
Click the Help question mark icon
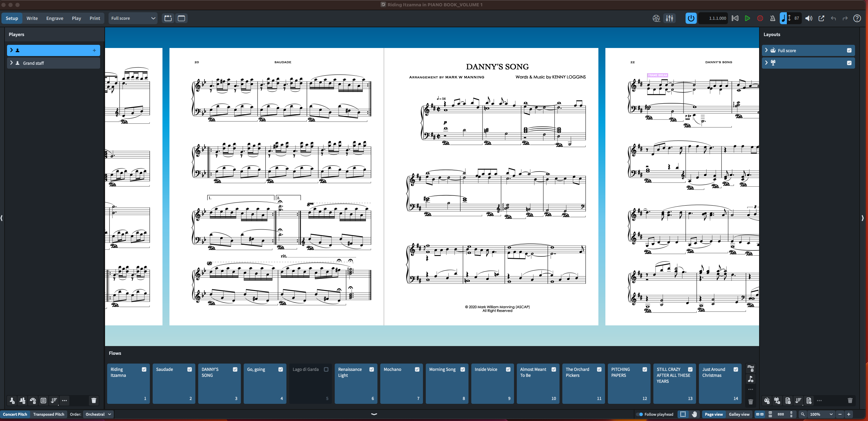[857, 18]
